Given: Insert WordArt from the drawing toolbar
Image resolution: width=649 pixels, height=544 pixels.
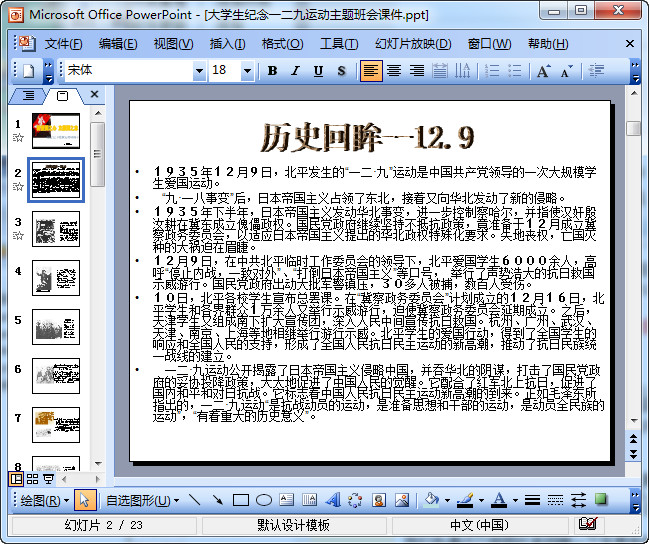Looking at the screenshot, I should (x=331, y=499).
